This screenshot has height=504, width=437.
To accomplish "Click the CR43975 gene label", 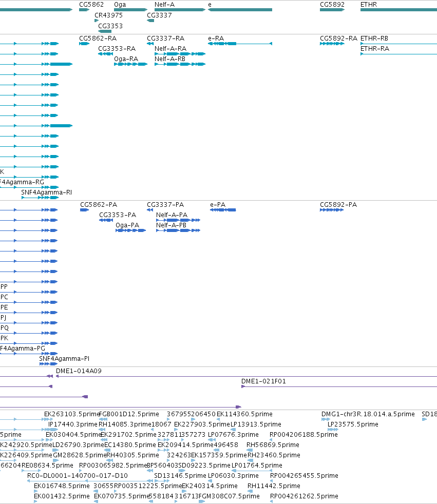I will (x=108, y=15).
